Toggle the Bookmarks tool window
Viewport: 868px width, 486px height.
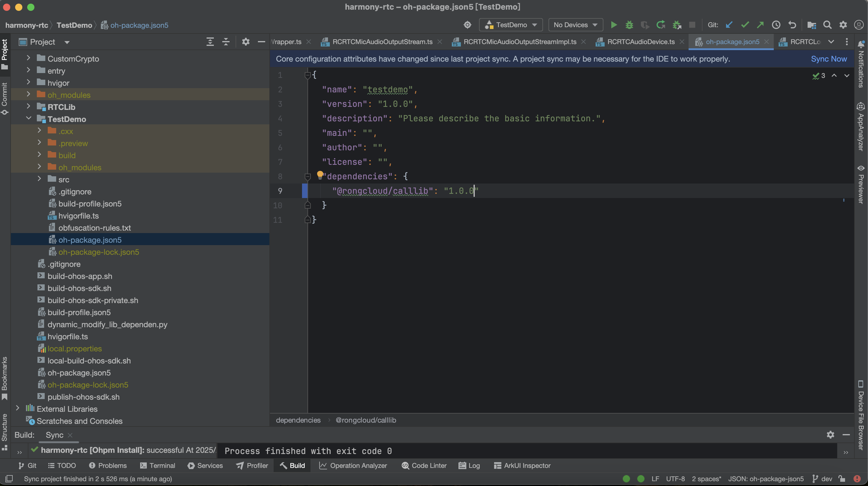click(5, 378)
